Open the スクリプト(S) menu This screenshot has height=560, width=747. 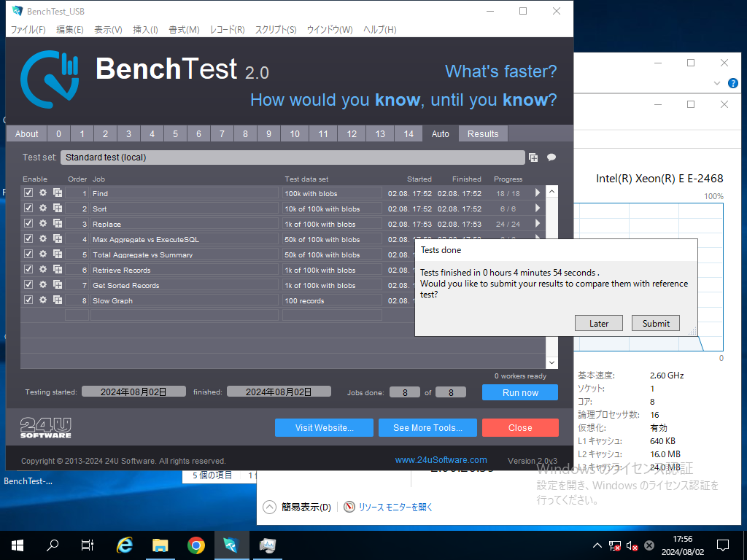point(276,29)
